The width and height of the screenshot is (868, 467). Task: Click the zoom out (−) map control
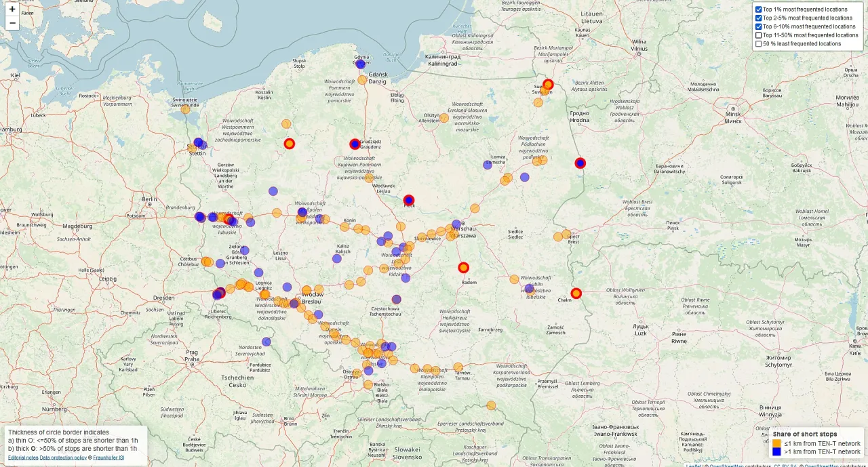(x=12, y=22)
